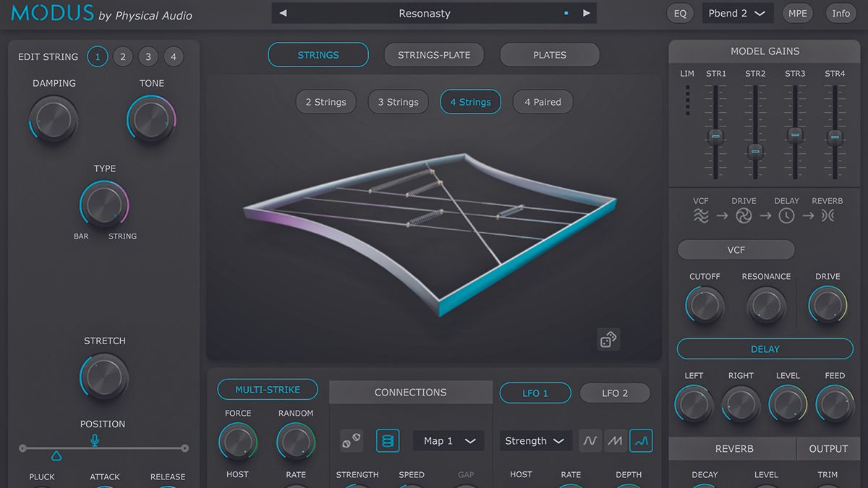868x488 pixels.
Task: Toggle the VCF effect on
Action: coord(736,250)
